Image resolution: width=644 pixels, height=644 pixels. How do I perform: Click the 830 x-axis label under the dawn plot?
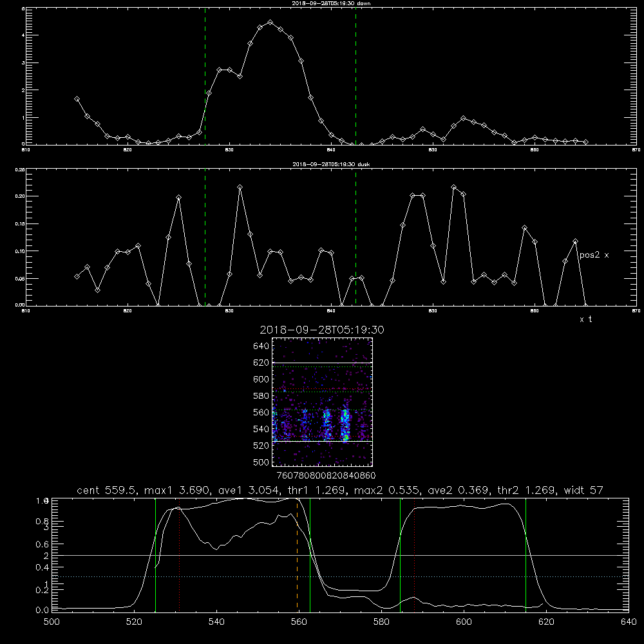coord(229,150)
